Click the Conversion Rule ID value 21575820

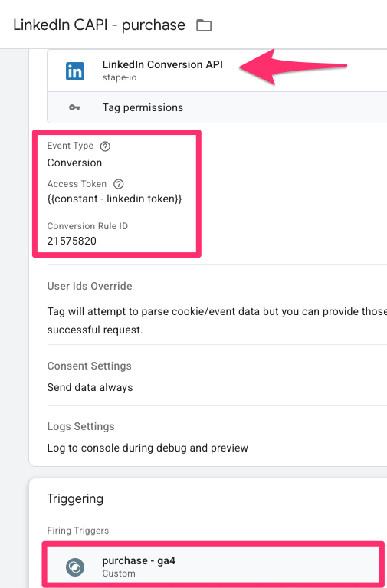click(x=71, y=241)
